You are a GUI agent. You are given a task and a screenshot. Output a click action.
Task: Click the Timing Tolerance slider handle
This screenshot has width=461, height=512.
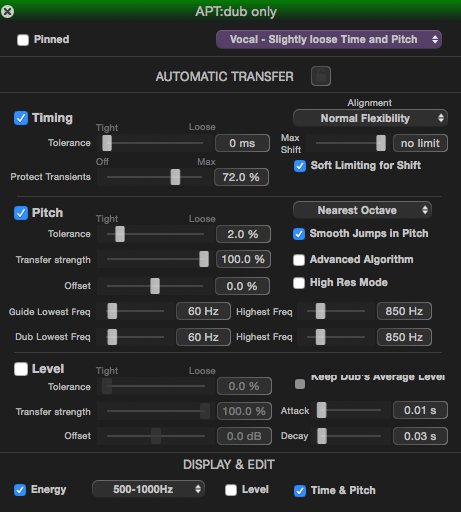click(x=107, y=143)
